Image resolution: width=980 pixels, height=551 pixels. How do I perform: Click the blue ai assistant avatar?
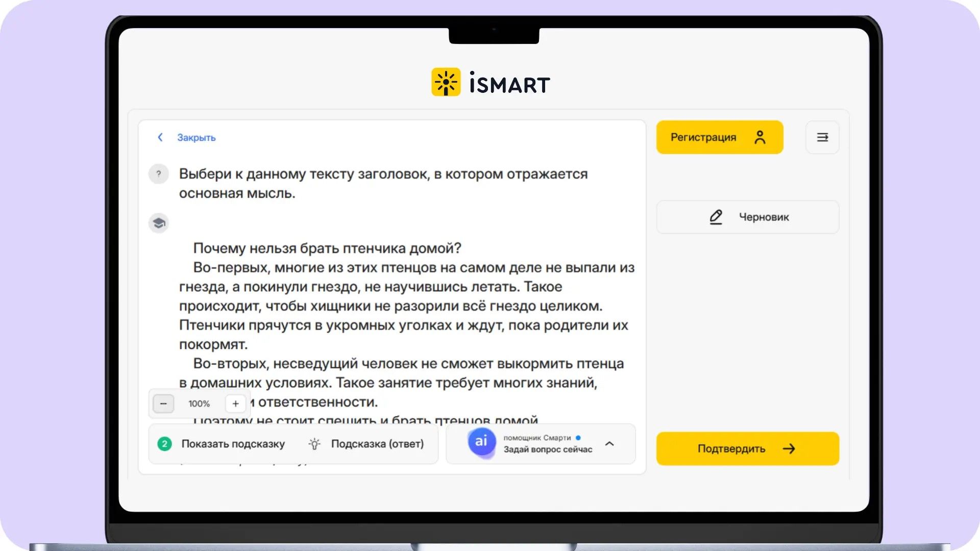[x=481, y=442]
